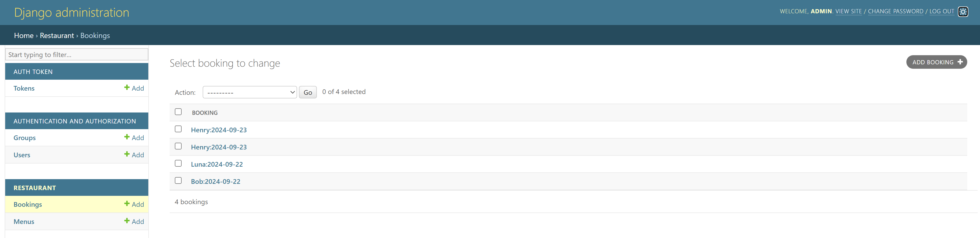Toggle the theme switch icon

coord(963,12)
